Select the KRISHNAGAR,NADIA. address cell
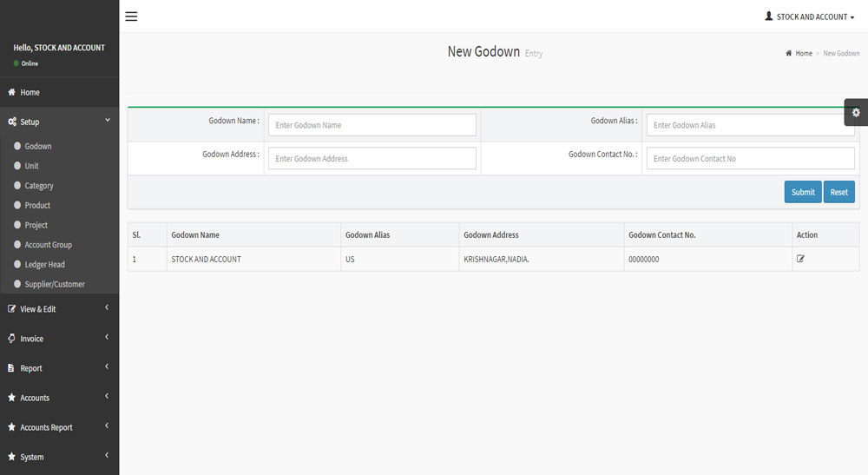Viewport: 868px width, 475px height. (542, 259)
